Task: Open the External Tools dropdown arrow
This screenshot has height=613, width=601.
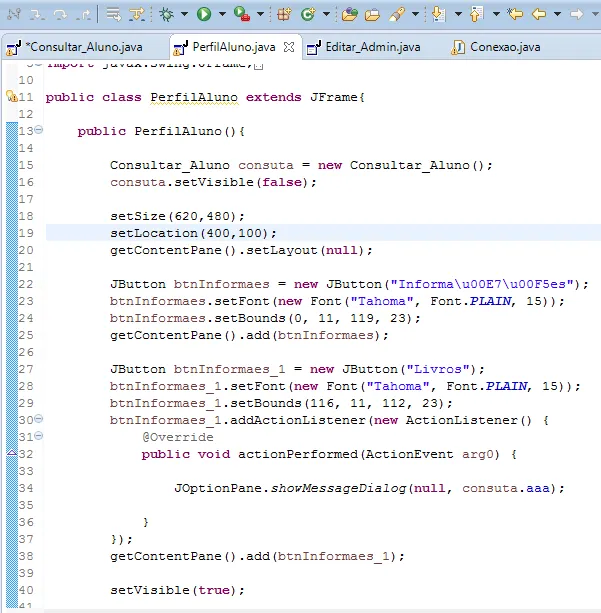Action: coord(260,14)
